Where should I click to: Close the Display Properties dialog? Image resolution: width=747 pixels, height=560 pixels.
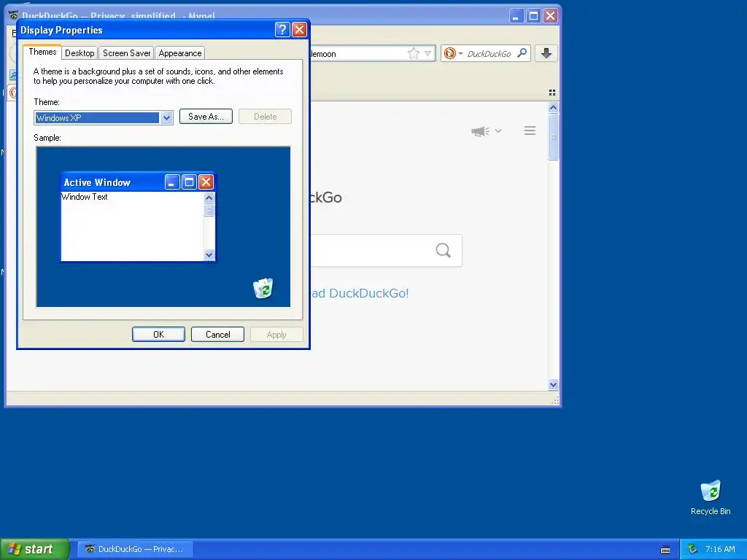coord(299,30)
